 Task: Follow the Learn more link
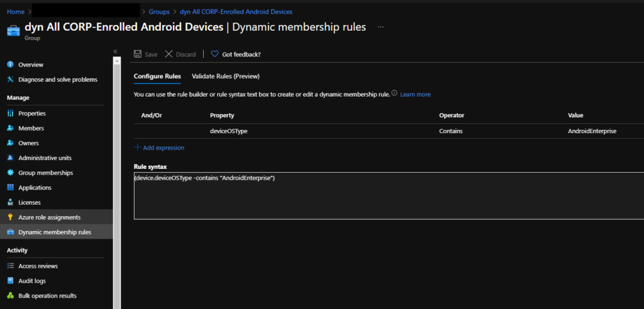[x=415, y=94]
